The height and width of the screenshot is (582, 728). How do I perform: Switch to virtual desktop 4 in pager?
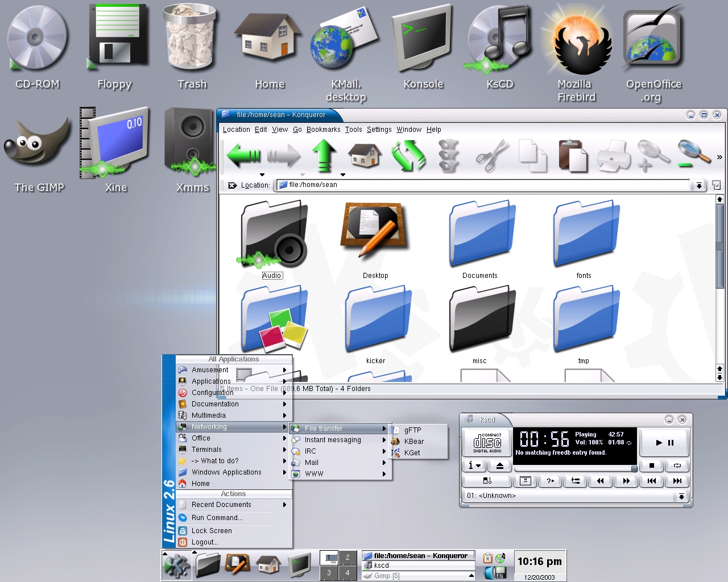pos(348,572)
